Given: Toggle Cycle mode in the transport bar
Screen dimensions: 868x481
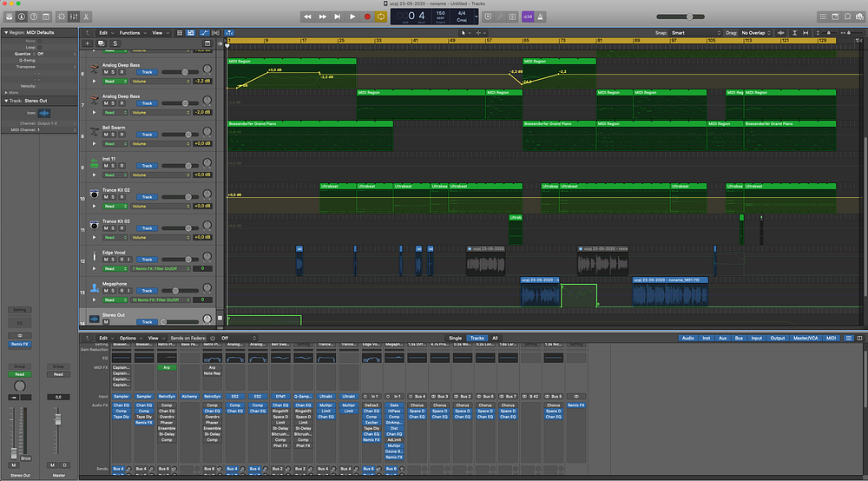Looking at the screenshot, I should tap(381, 16).
